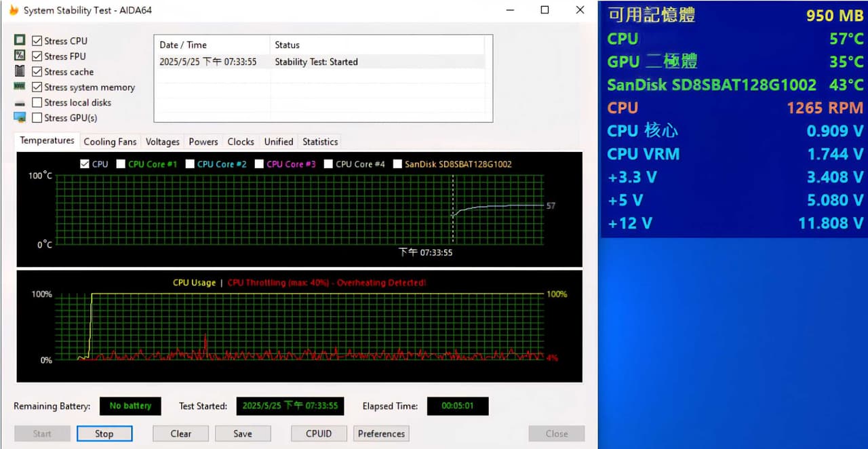Open the CPUID panel
The width and height of the screenshot is (868, 449).
tap(319, 433)
